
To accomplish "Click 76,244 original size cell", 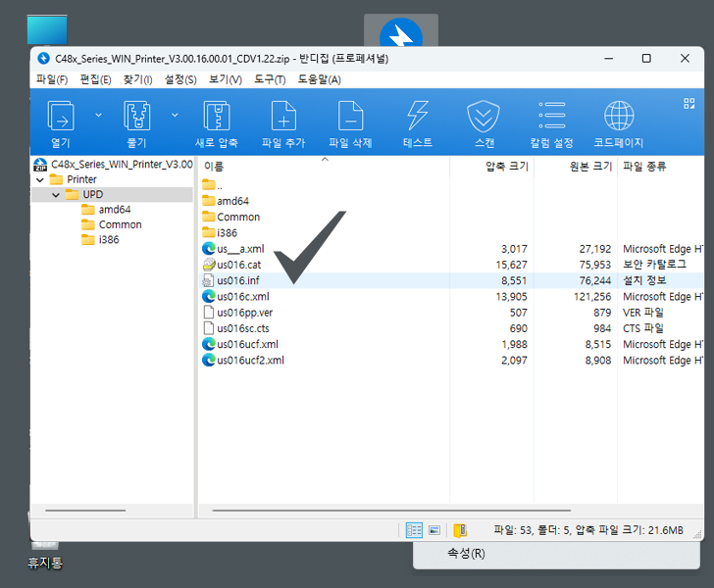I will coord(594,281).
